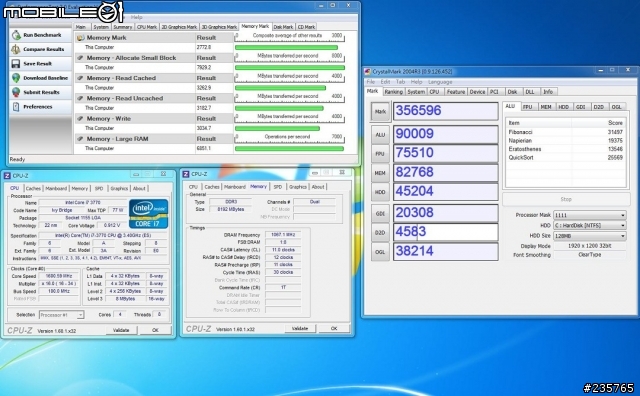
Task: Select the 3D Graphics Mark tab
Action: pyautogui.click(x=219, y=27)
